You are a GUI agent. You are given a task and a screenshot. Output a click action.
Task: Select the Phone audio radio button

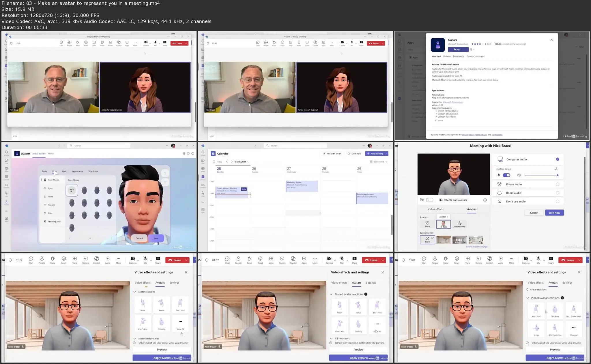coord(558,184)
